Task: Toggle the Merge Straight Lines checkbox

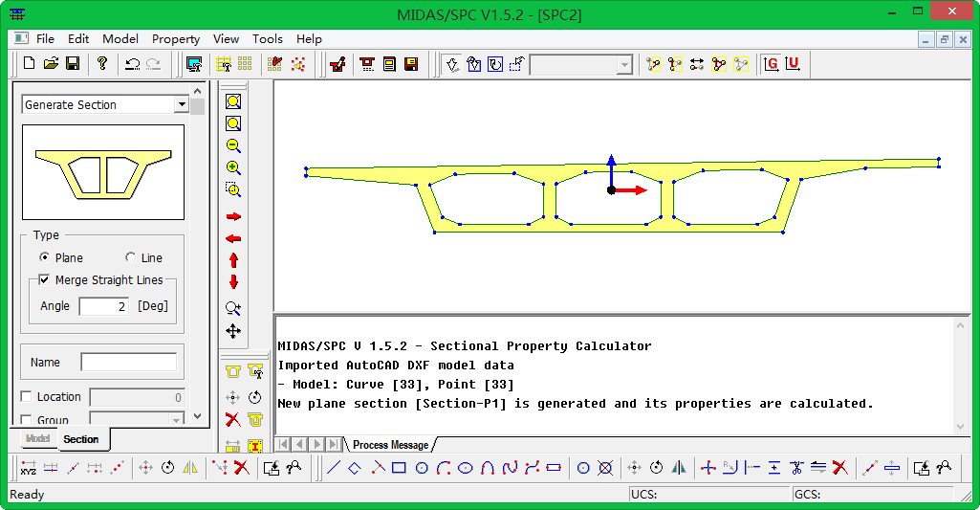Action: (44, 279)
